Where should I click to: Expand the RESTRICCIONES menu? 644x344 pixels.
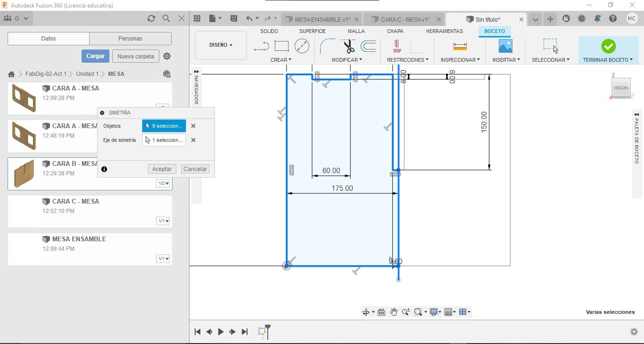(x=407, y=60)
